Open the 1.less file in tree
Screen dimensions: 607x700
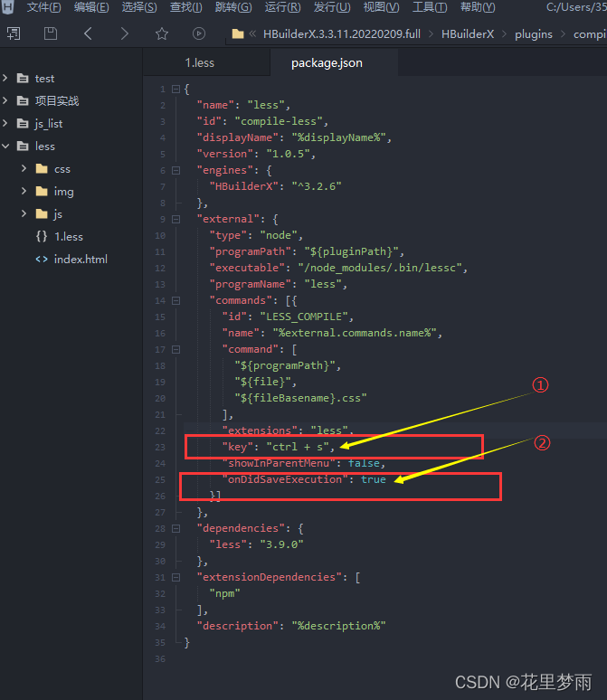point(69,237)
